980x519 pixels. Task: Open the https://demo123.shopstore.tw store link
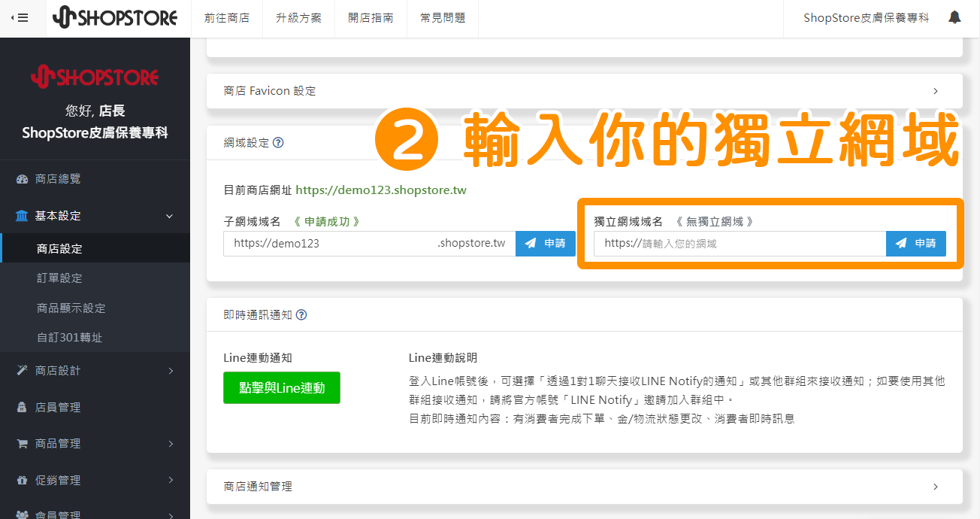pyautogui.click(x=381, y=190)
